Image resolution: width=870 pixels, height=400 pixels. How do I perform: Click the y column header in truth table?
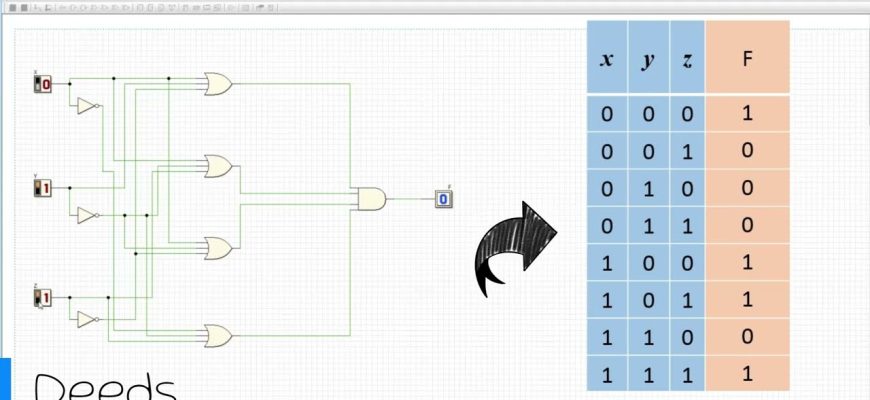click(x=648, y=58)
